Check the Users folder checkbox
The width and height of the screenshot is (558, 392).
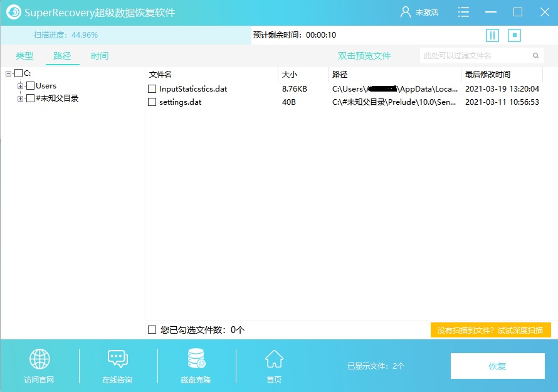pos(31,86)
